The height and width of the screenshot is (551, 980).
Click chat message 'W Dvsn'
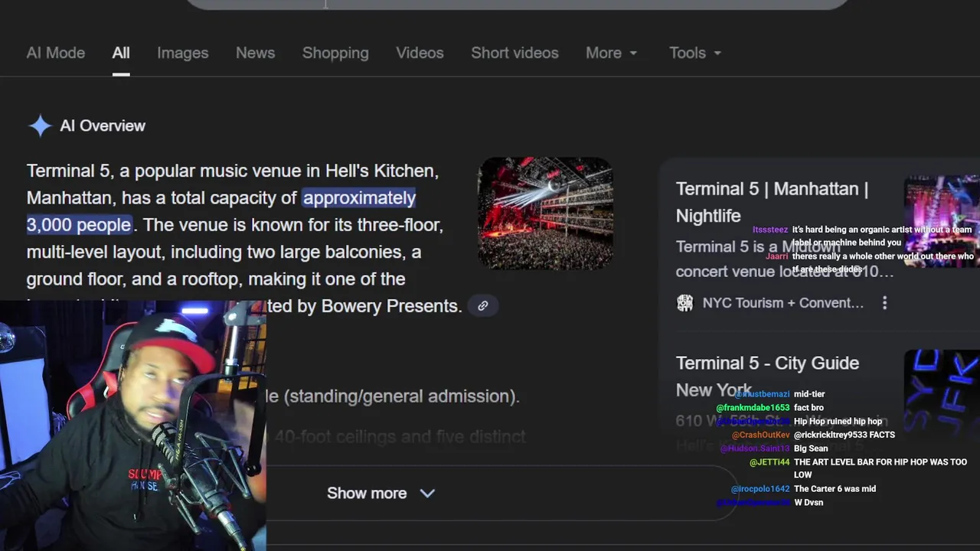point(808,503)
